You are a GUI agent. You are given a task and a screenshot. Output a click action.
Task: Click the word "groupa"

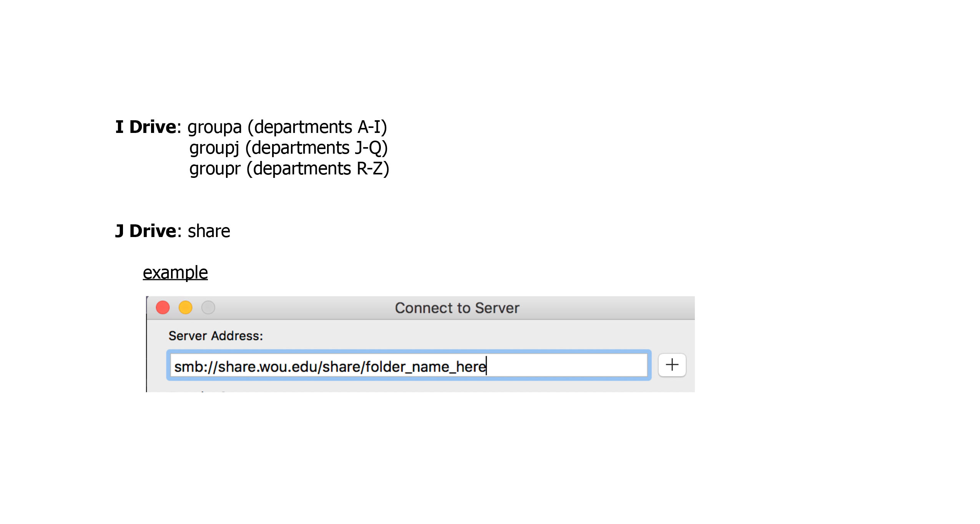point(214,127)
